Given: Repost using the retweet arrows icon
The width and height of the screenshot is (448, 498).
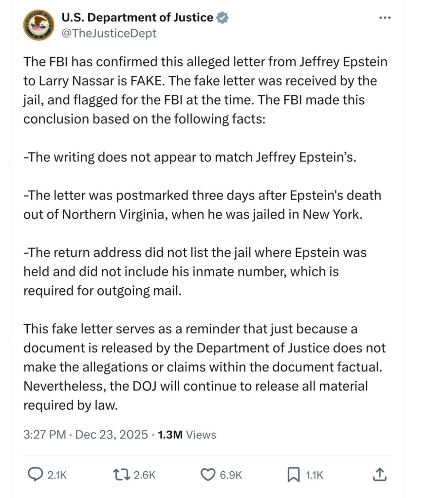Looking at the screenshot, I should 119,475.
